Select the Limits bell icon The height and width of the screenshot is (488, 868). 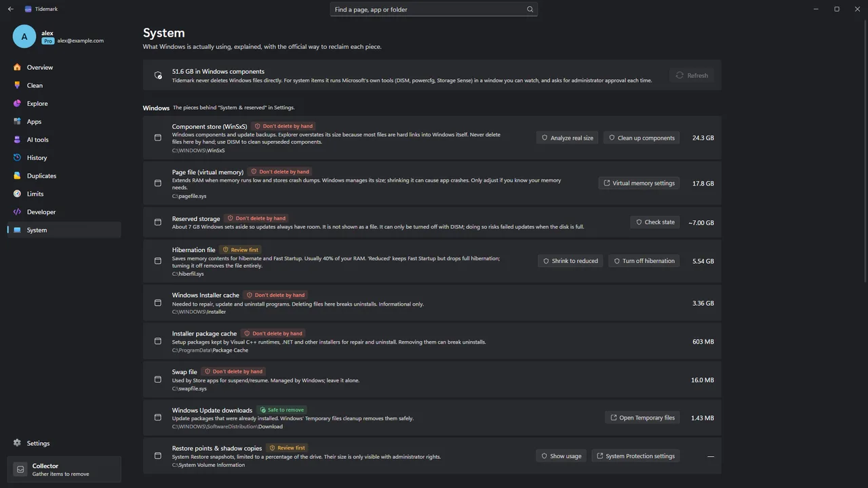[x=17, y=194]
